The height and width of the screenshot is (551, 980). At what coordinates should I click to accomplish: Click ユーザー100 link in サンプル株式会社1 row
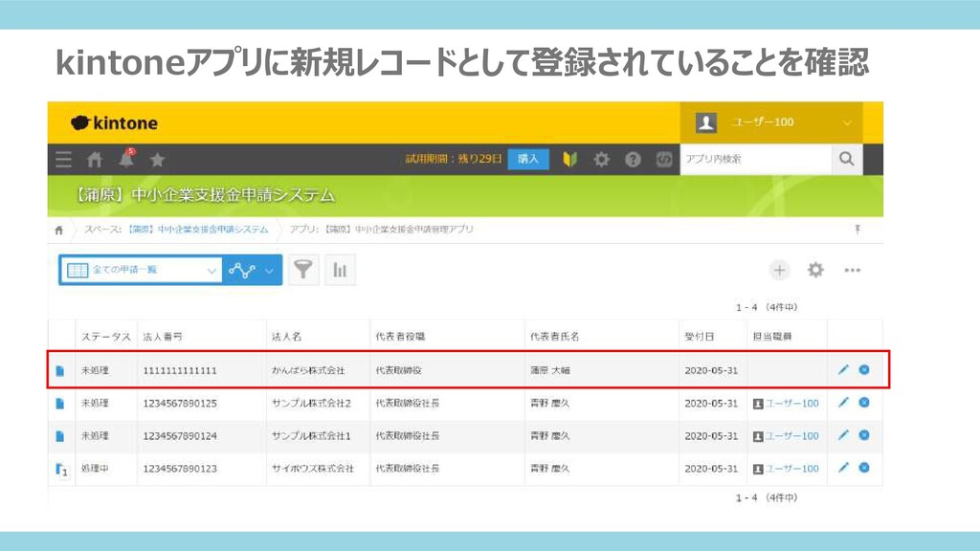pos(791,435)
